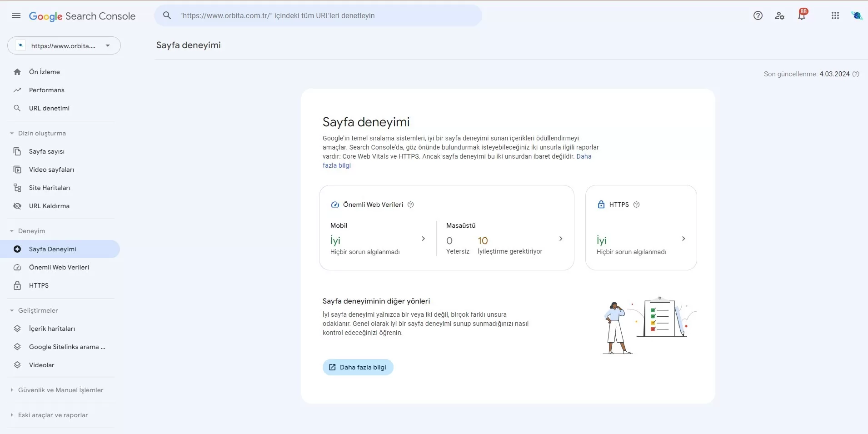Screen dimensions: 868x434
Task: Click the İçerik haritaları layers icon
Action: 17,329
